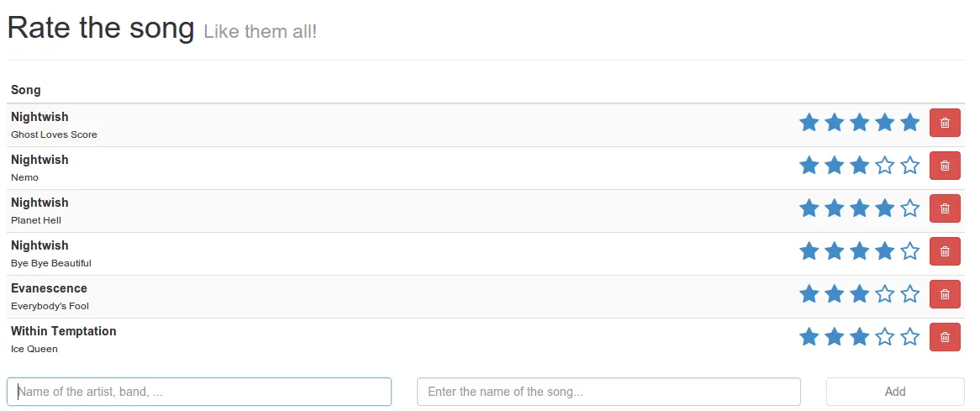Focus the artist or band name field
This screenshot has width=980, height=411.
click(x=199, y=392)
